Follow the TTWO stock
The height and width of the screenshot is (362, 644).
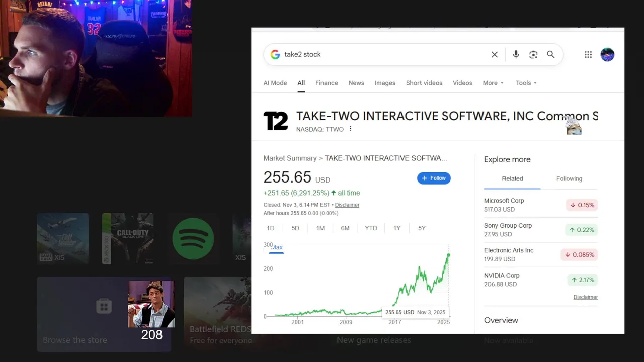coord(434,178)
